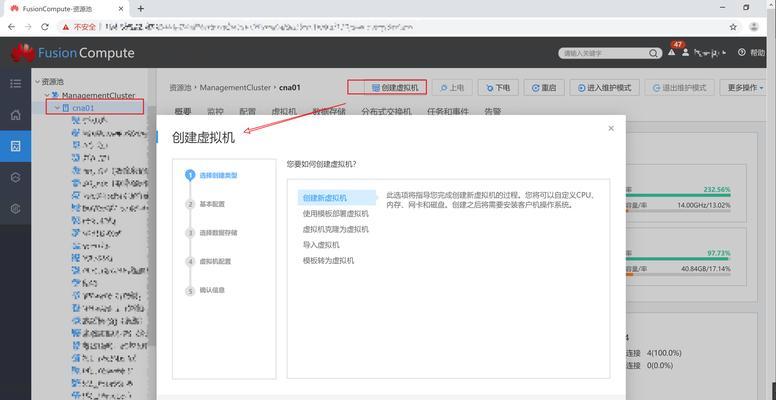The image size is (776, 400).
Task: Click 资源池 in the breadcrumb
Action: 180,88
